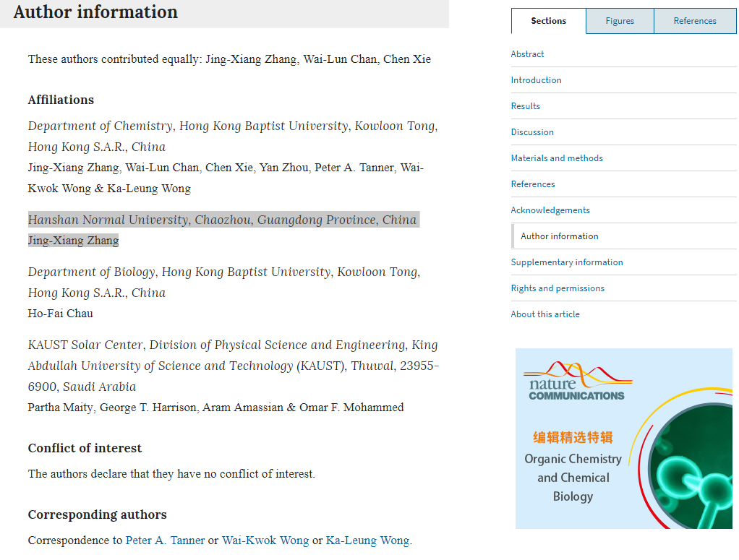The image size is (739, 560).
Task: Click the highlighted Hanshan Normal University affiliation
Action: click(x=223, y=220)
